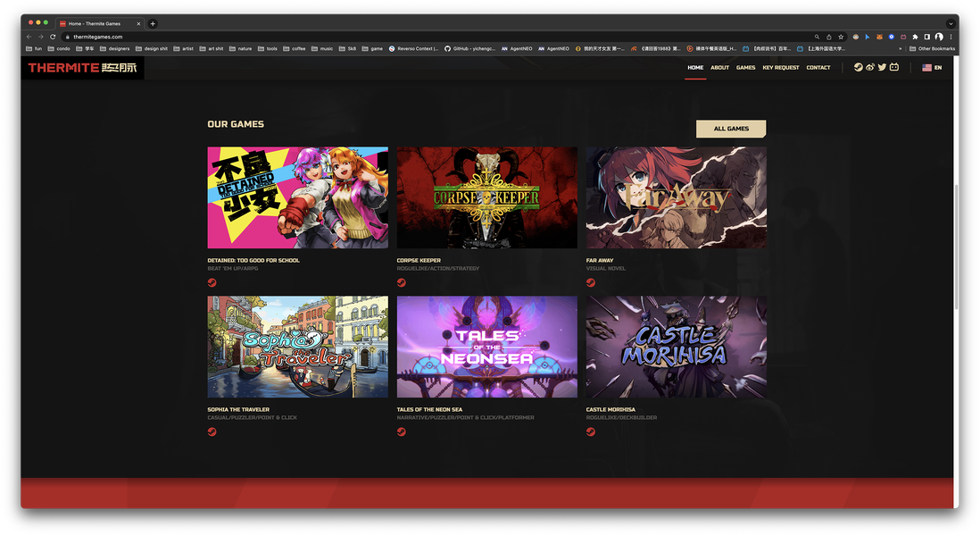Click the Sophia the Traveler title link
The image size is (980, 536).
coord(238,410)
